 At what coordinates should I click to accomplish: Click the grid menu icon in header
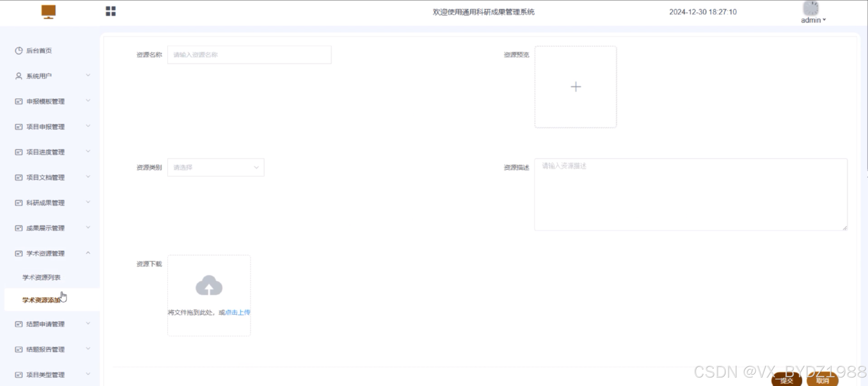111,11
